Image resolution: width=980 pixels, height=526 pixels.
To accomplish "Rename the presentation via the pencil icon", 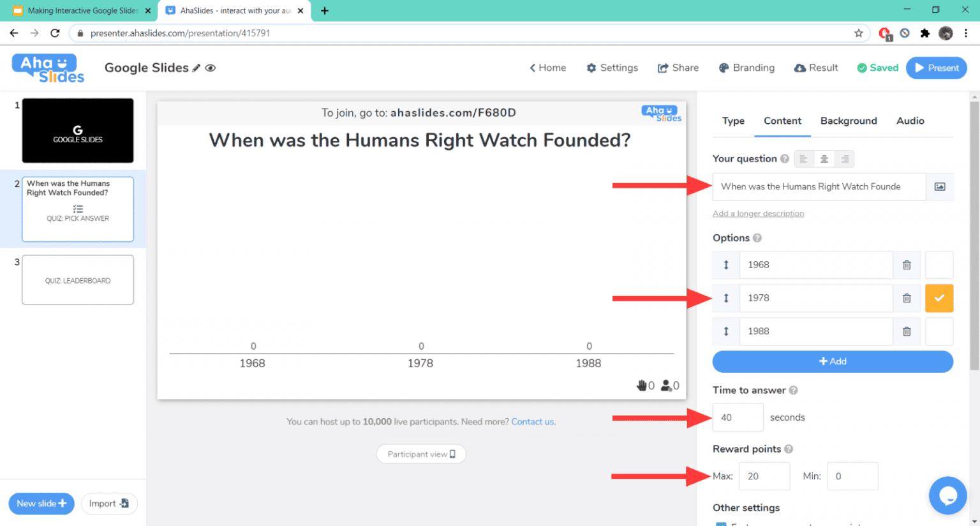I will 196,68.
